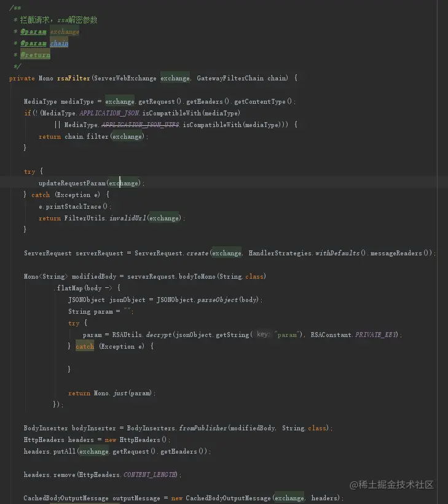Click messageReaders() call
This screenshot has height=504, width=448.
401,254
